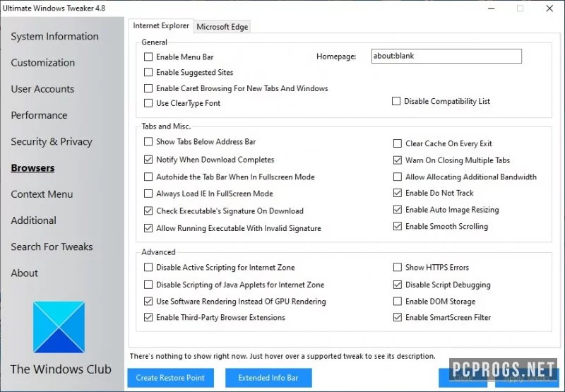
Task: Uncheck Notify When Download Completes
Action: 148,159
